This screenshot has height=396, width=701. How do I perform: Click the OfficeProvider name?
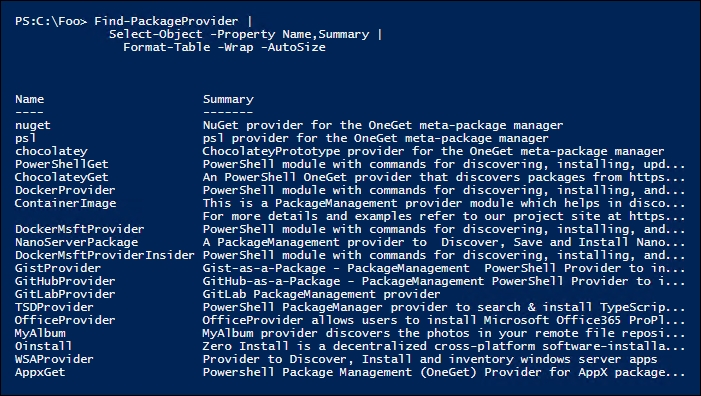65,320
